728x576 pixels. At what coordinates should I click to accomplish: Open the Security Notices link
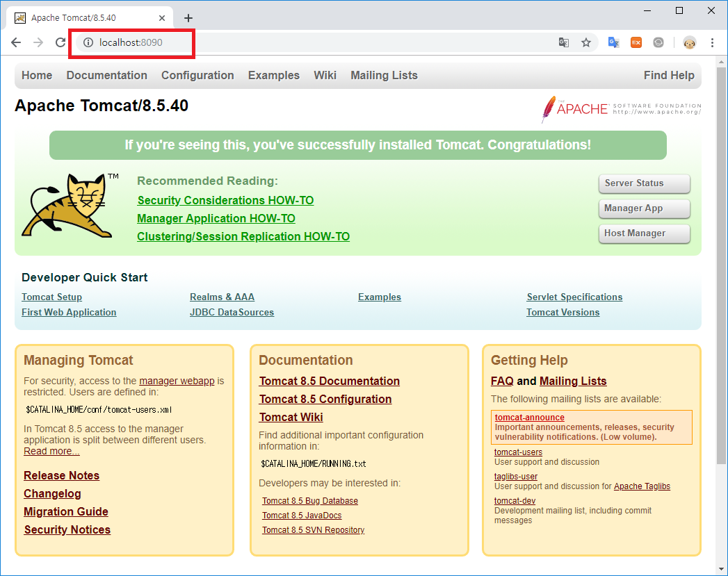[67, 529]
